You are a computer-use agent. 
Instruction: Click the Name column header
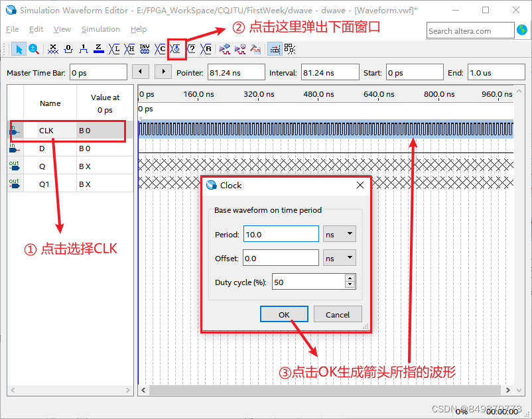50,103
